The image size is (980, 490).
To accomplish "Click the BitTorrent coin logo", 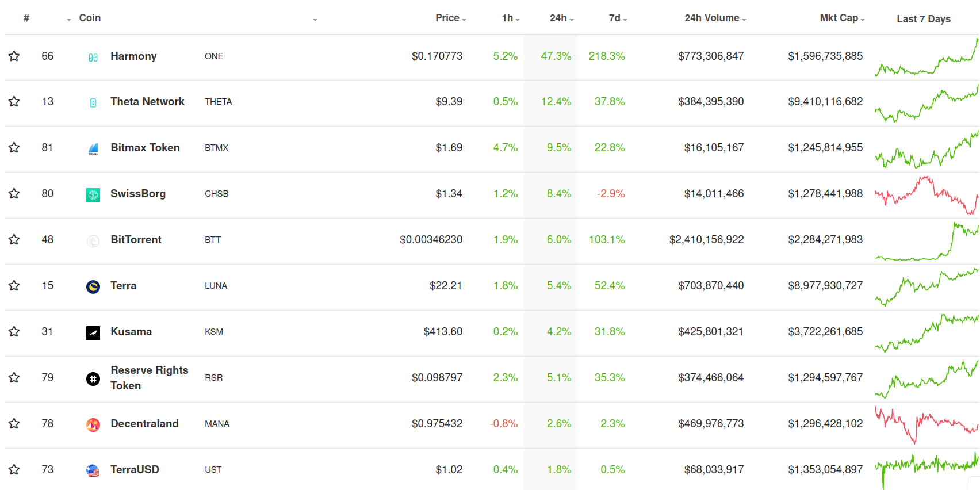I will 93,241.
